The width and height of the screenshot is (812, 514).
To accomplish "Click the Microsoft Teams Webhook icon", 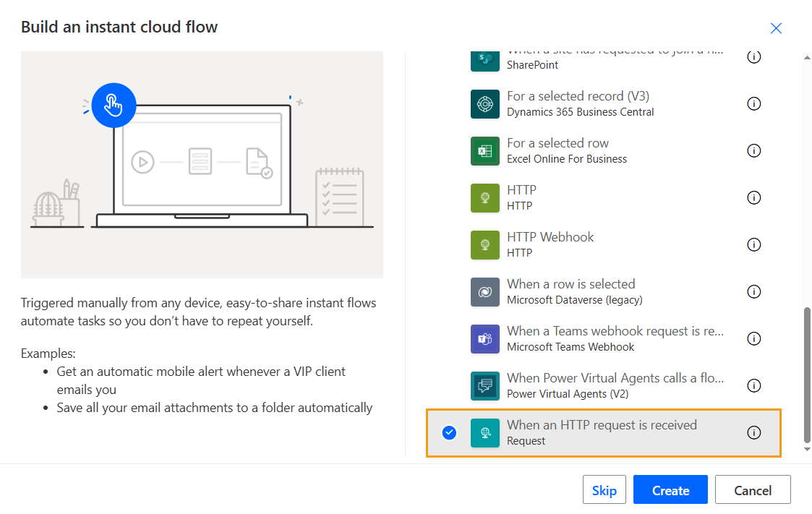I will click(484, 339).
